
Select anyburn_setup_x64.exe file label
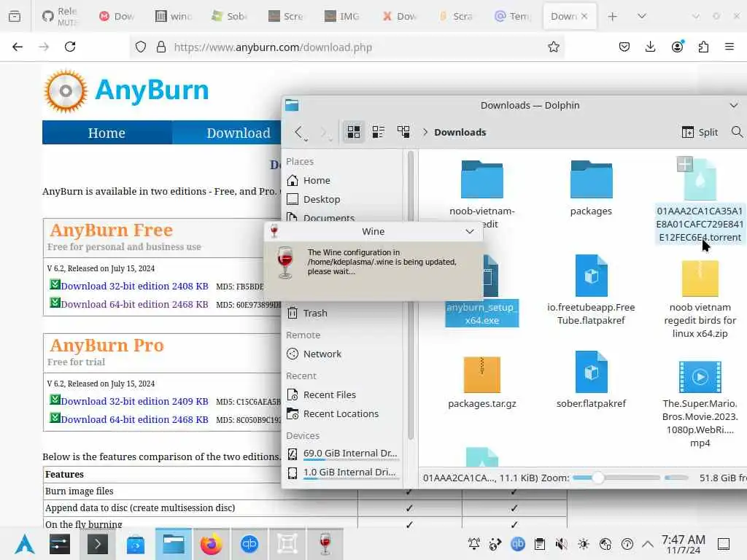point(481,314)
